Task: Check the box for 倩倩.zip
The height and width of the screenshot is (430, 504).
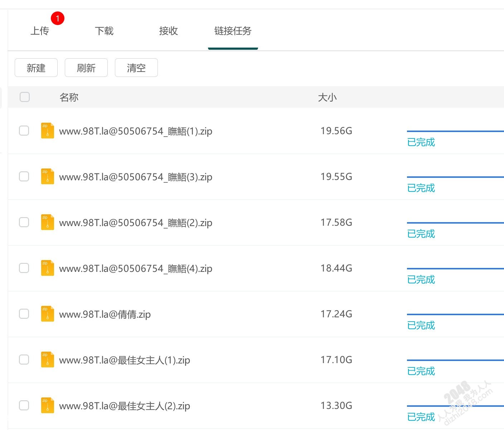Action: pyautogui.click(x=24, y=314)
